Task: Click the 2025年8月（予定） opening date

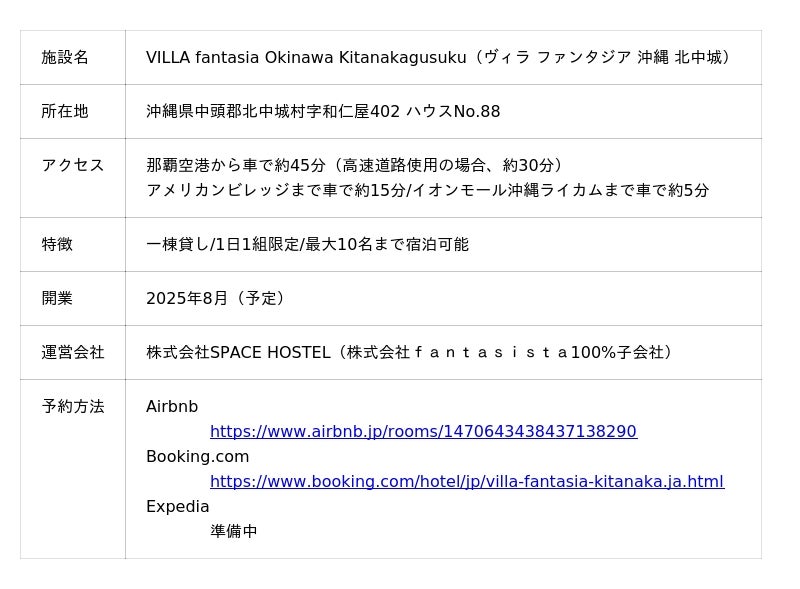Action: pyautogui.click(x=216, y=299)
